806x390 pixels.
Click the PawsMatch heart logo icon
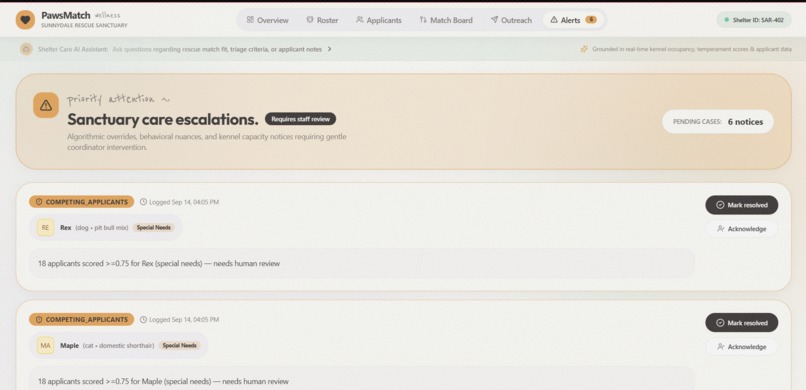pos(25,20)
